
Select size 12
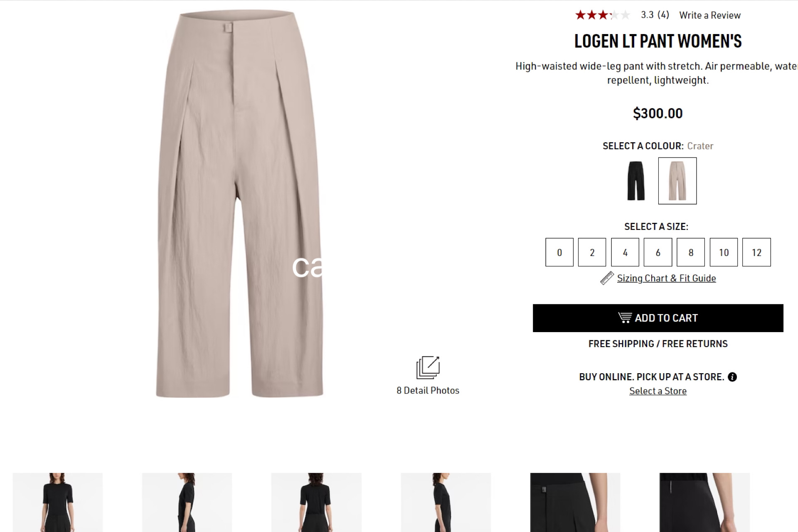[757, 252]
